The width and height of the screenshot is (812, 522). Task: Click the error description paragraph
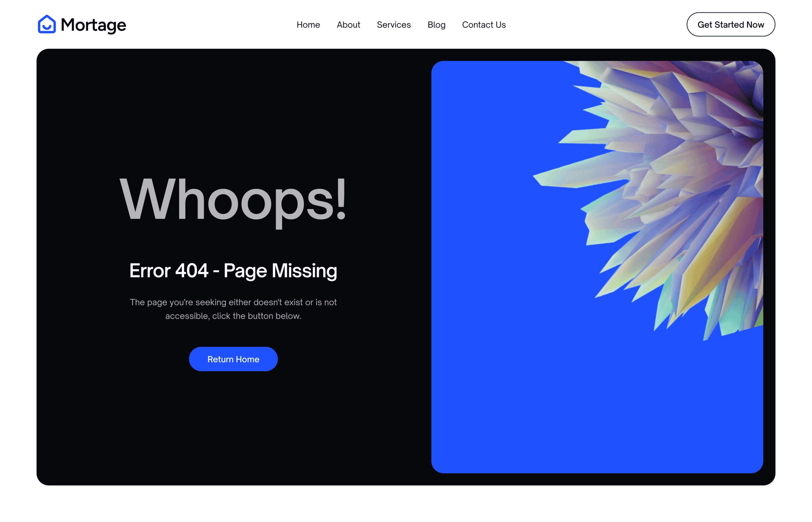pos(233,309)
